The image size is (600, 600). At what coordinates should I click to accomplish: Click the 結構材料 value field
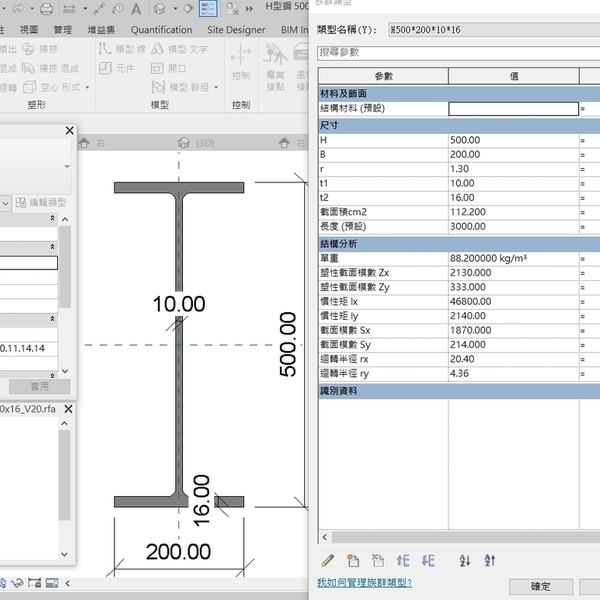[513, 109]
